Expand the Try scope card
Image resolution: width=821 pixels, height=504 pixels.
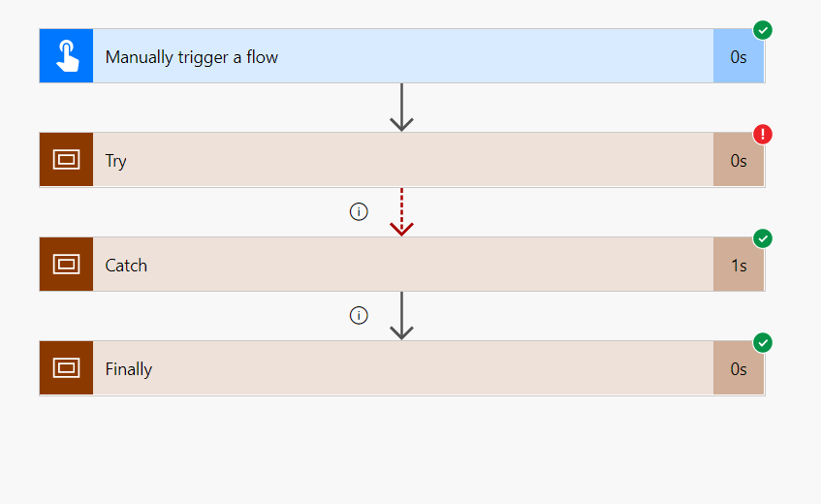(x=388, y=160)
